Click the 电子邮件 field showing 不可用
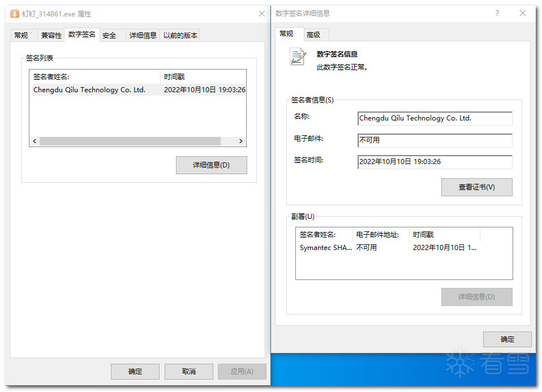The image size is (542, 392). 435,140
